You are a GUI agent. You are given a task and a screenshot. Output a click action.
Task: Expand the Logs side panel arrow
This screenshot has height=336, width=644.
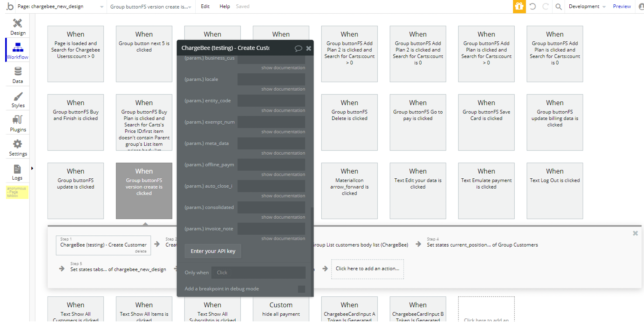pyautogui.click(x=32, y=168)
